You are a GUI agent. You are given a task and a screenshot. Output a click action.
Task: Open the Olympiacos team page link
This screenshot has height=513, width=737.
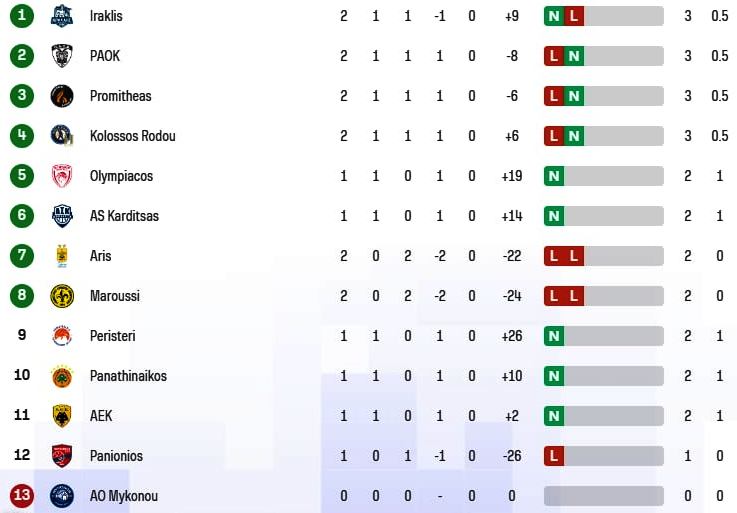tap(121, 176)
